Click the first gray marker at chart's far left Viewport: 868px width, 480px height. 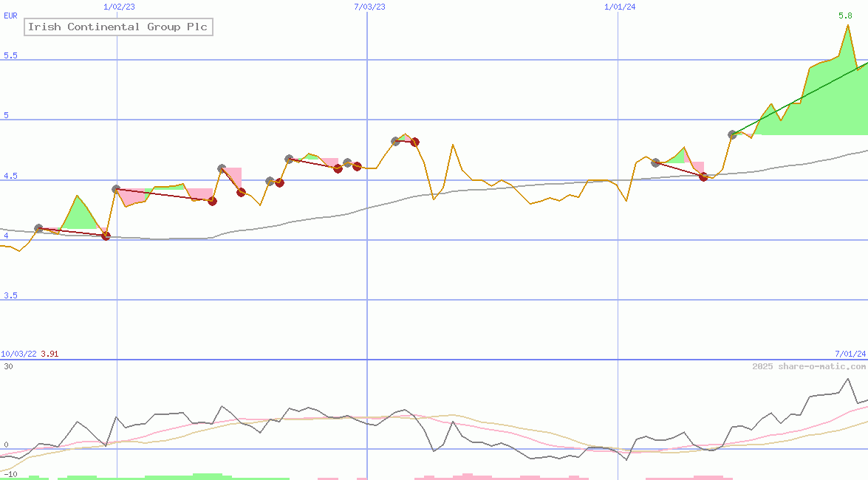38,229
